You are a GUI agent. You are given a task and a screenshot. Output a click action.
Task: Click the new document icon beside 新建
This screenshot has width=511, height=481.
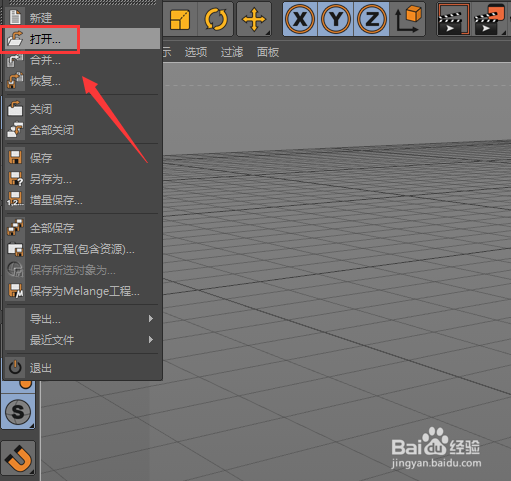point(15,17)
